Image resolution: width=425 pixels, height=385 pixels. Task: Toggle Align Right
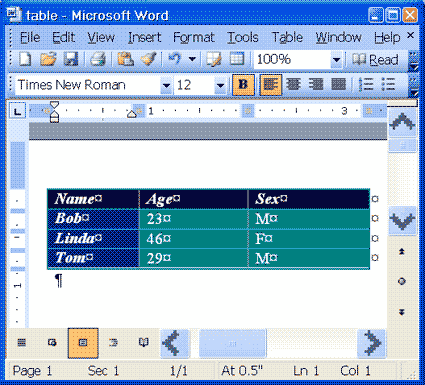(316, 85)
